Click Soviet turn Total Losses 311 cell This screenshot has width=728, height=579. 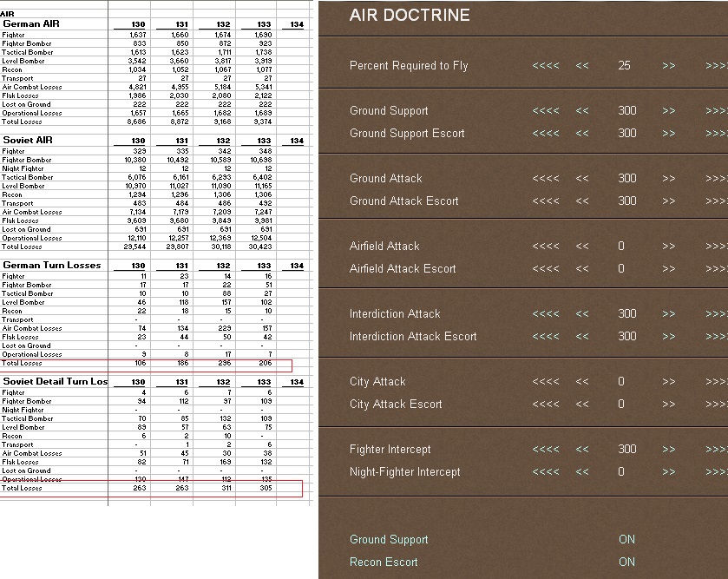click(x=226, y=488)
